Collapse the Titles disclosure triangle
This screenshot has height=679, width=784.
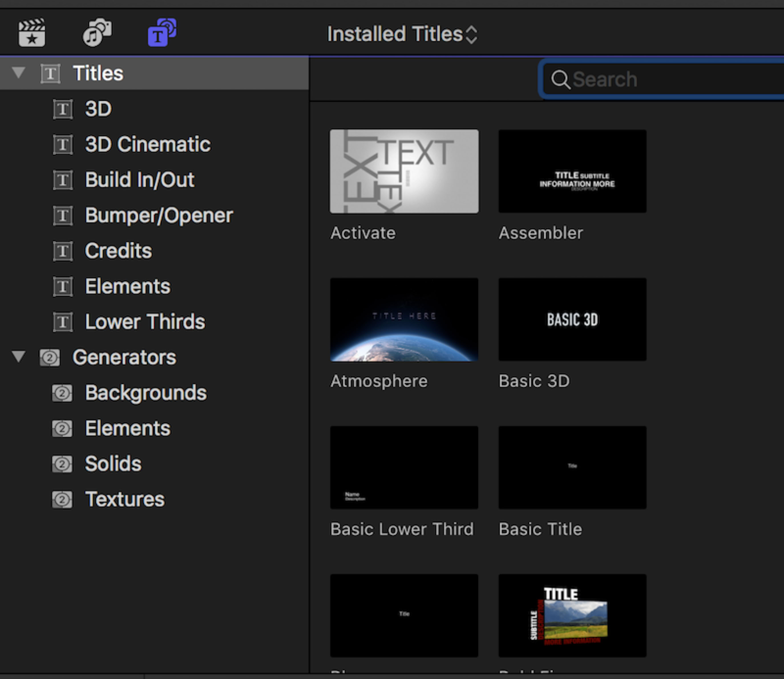(x=18, y=73)
